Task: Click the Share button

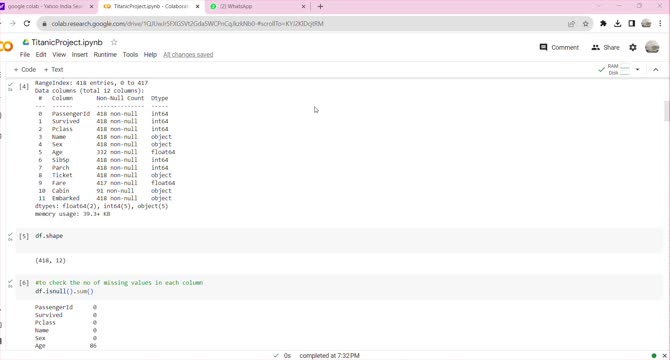Action: 605,47
